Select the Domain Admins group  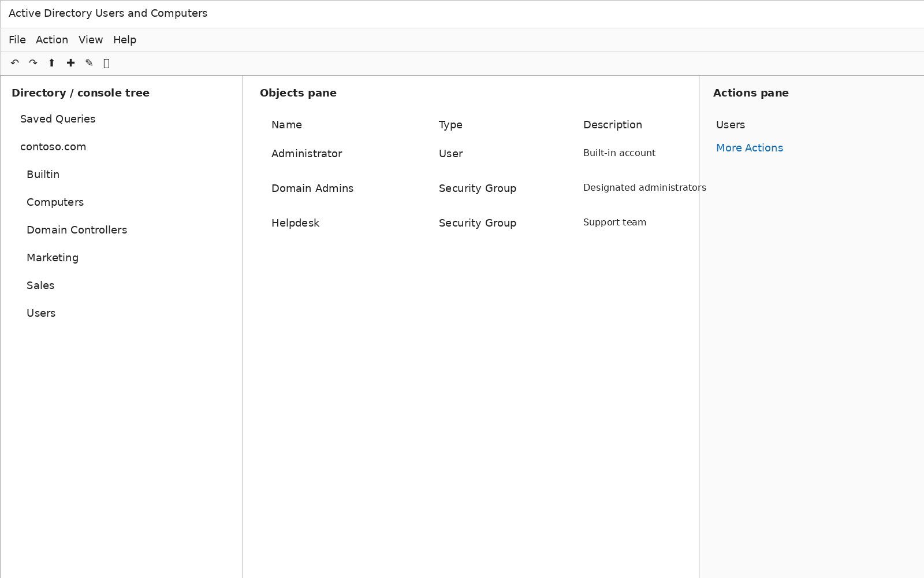point(312,188)
